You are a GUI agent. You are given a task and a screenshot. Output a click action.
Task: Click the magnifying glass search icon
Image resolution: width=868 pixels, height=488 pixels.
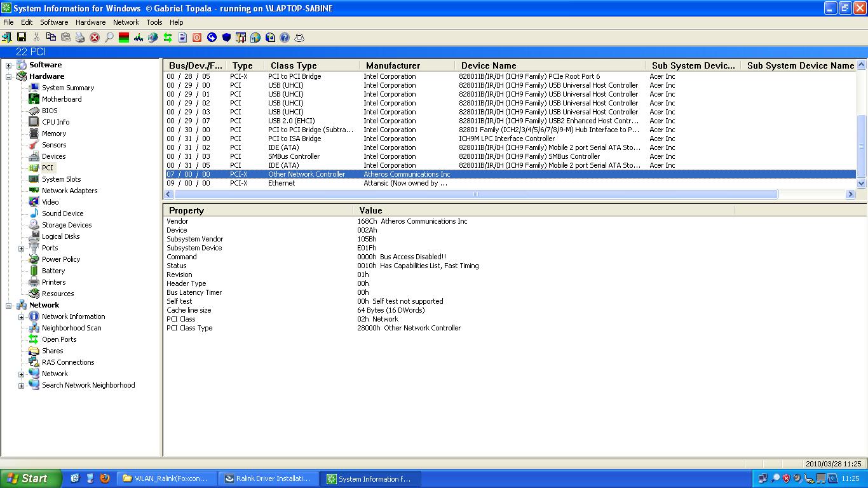[x=109, y=37]
